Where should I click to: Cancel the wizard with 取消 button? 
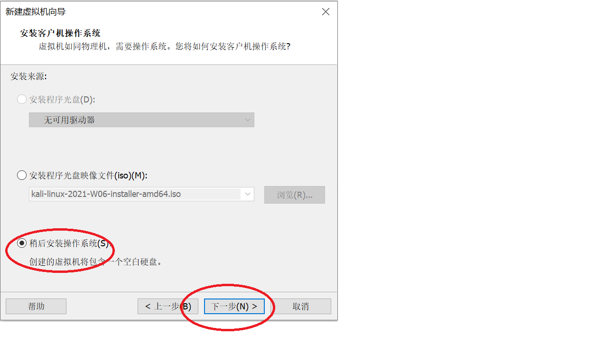click(301, 306)
